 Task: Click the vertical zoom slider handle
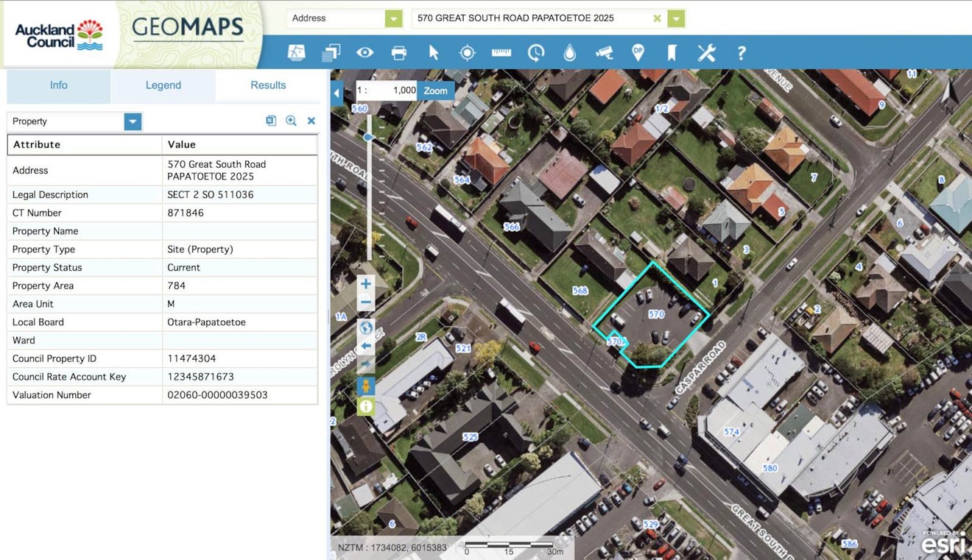tap(368, 138)
